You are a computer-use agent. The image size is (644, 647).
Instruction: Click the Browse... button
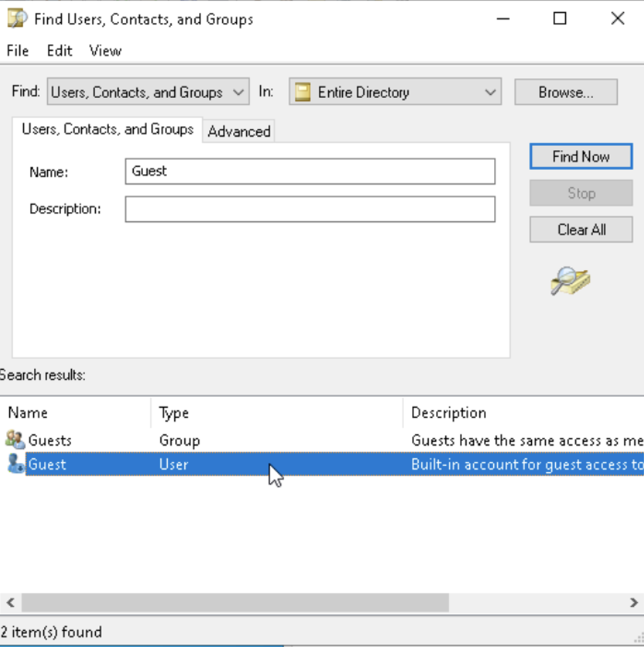[566, 92]
